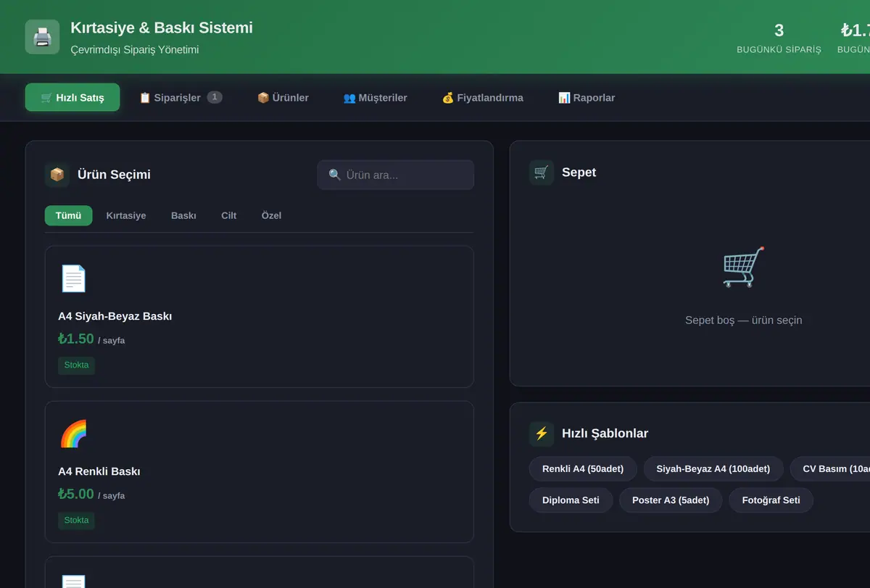Screen dimensions: 870x588
Task: Open the Hızlı Satış tab
Action: (x=72, y=97)
